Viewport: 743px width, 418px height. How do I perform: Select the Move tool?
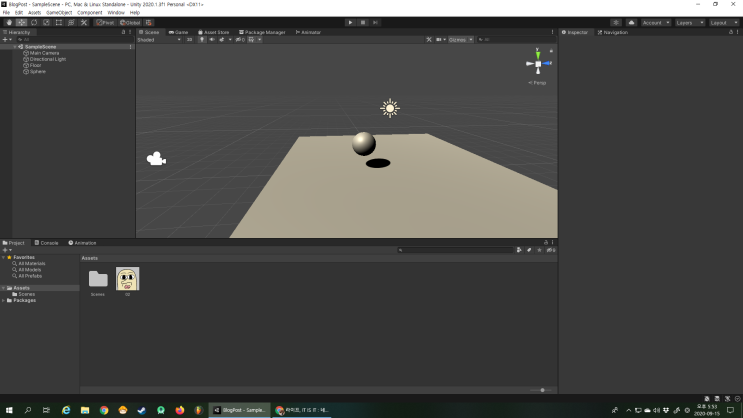click(x=22, y=22)
